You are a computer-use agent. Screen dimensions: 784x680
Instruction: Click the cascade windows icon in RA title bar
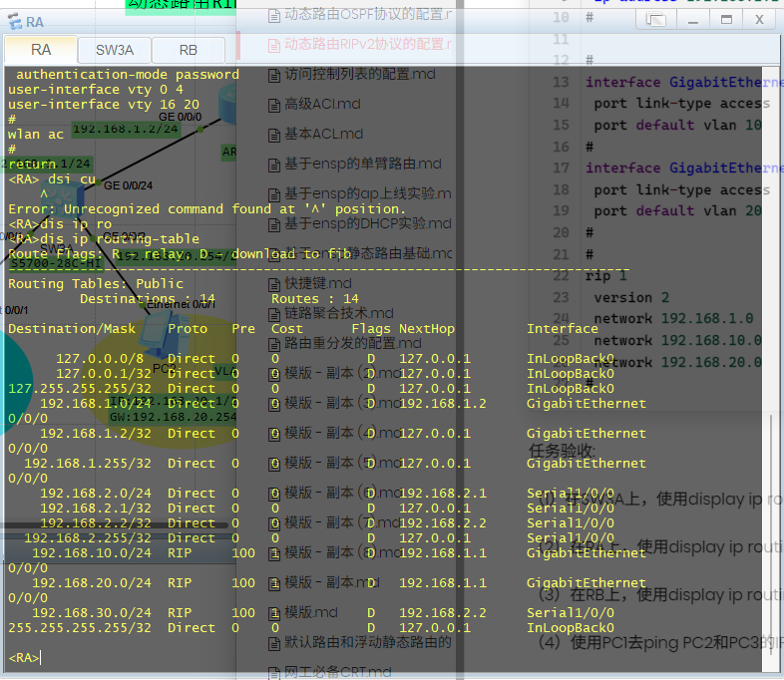click(656, 20)
